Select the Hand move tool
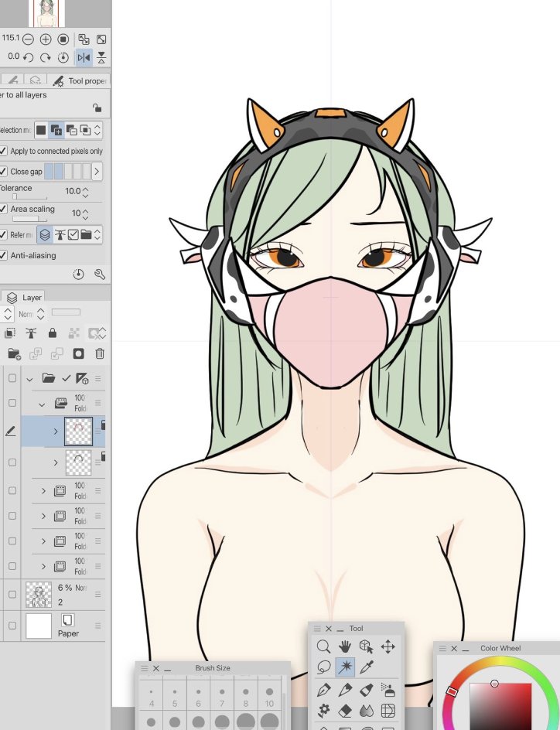 (344, 646)
